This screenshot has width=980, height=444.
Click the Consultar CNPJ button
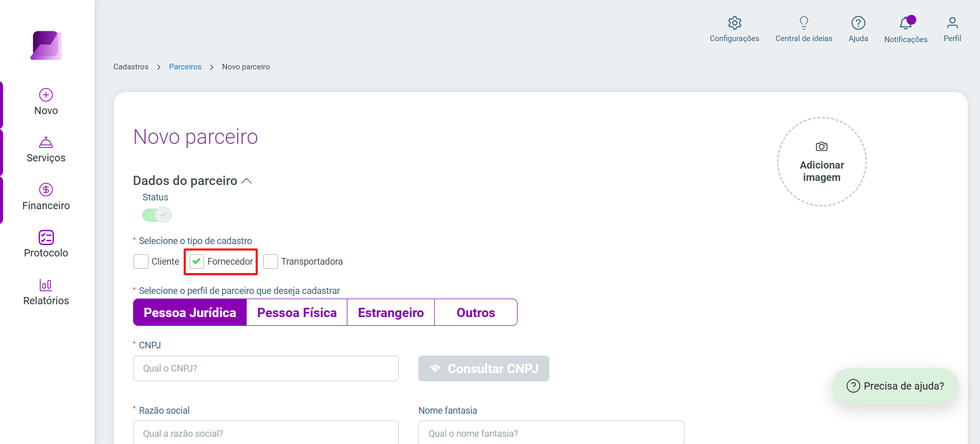[484, 368]
